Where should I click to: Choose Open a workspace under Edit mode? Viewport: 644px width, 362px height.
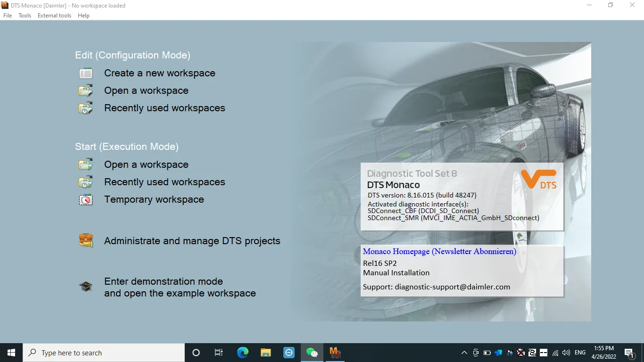click(146, 90)
